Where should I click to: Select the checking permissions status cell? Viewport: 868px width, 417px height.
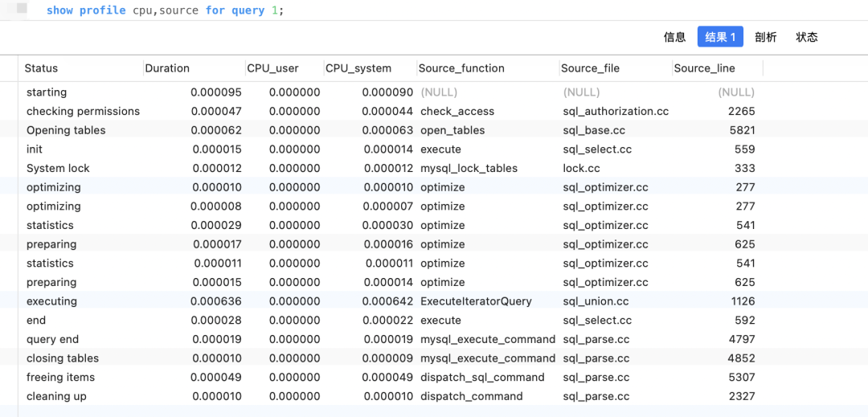click(x=83, y=112)
